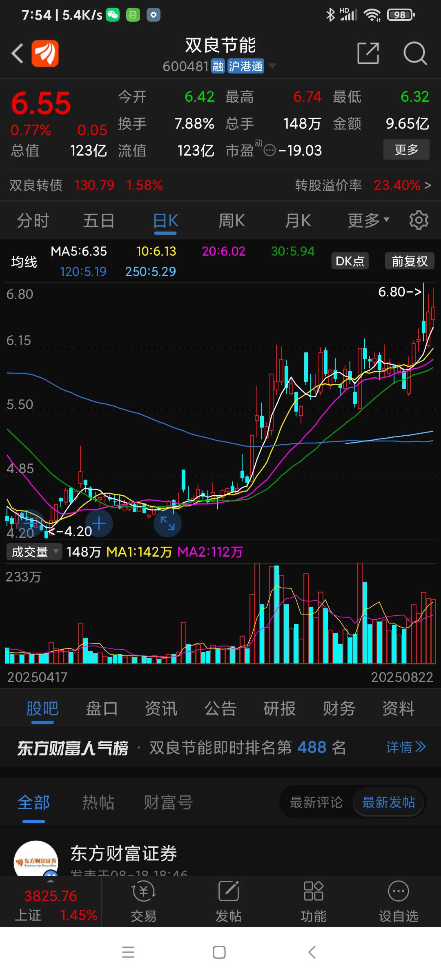This screenshot has width=441, height=980.
Task: Open 东方财富证券 post title
Action: point(124,853)
